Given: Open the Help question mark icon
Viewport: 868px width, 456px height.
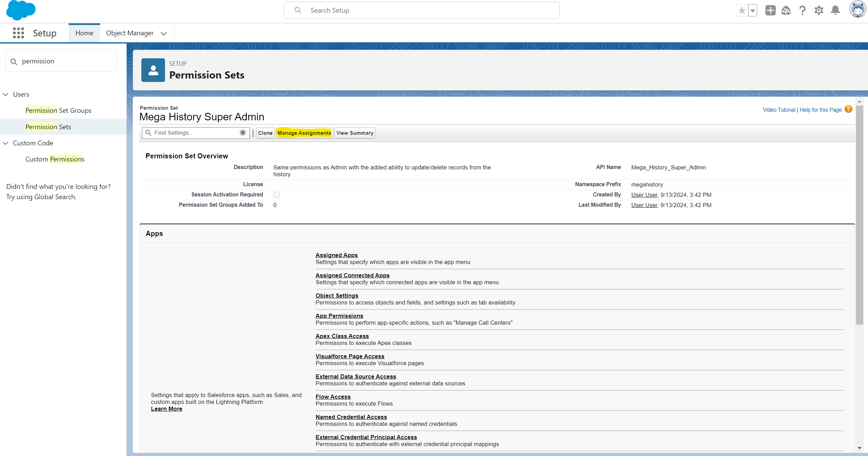Looking at the screenshot, I should click(802, 11).
